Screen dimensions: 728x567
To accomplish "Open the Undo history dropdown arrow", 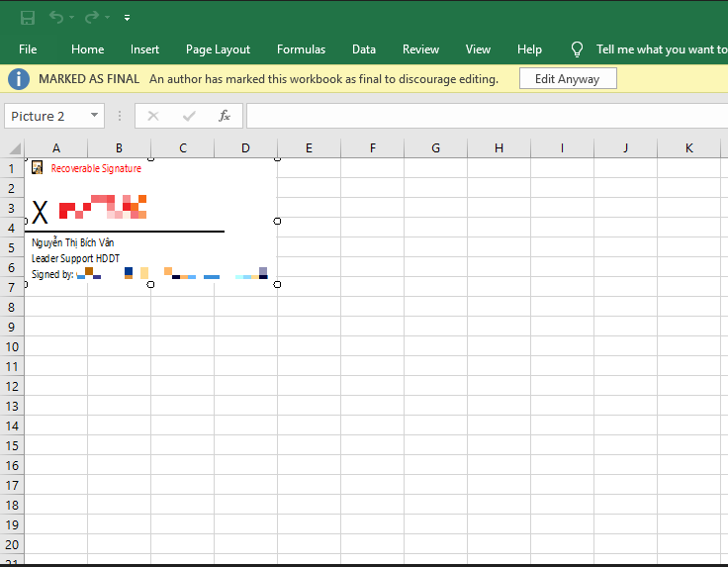I will [x=73, y=18].
